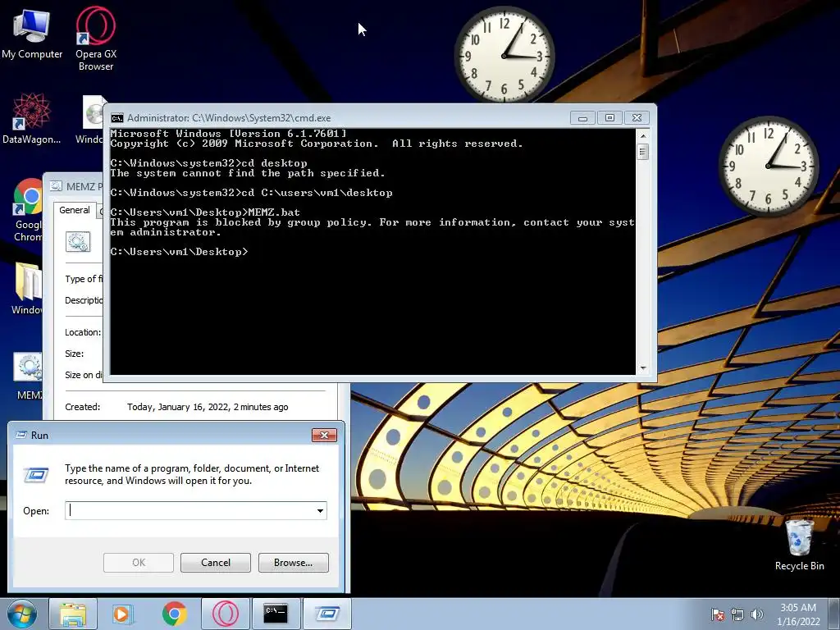This screenshot has height=630, width=840.
Task: Launch Windows Media Player from taskbar
Action: coord(122,614)
